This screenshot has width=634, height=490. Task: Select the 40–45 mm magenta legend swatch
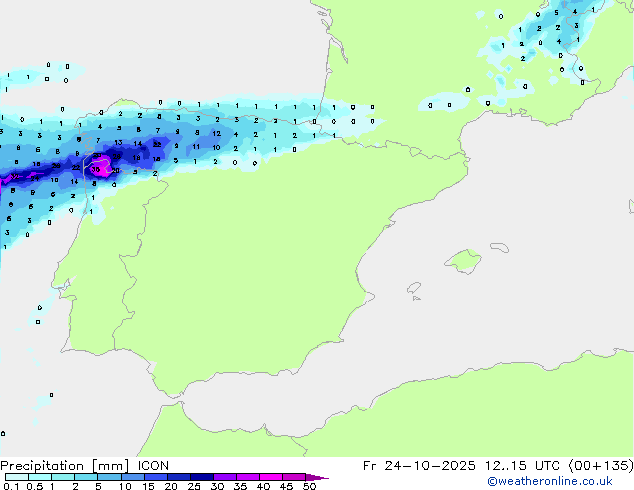271,477
